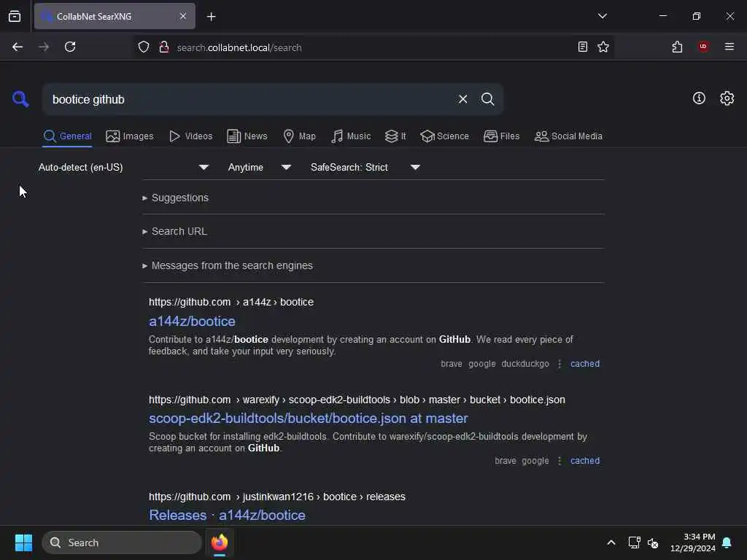Show hidden tray icons chevron

[x=611, y=542]
